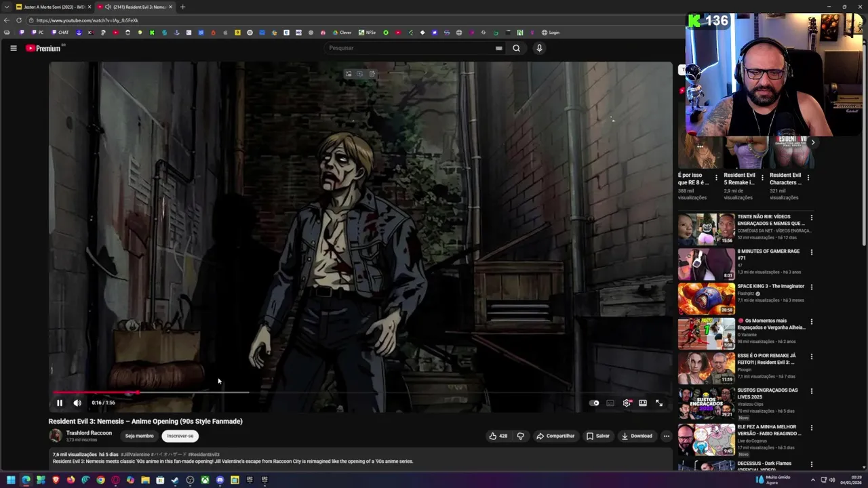868x488 pixels.
Task: Select the YouTube URL in the address bar
Action: (87, 20)
